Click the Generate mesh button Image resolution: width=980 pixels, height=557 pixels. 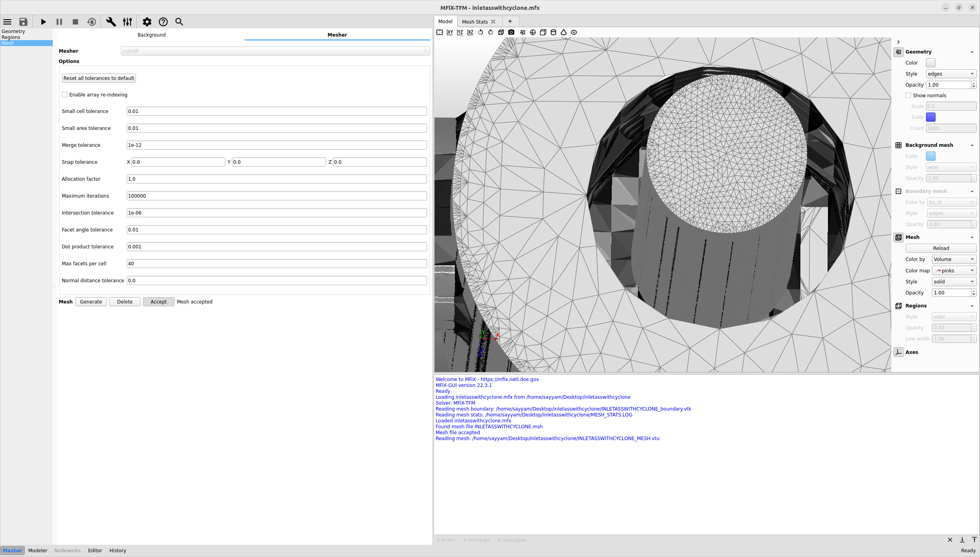pos(91,302)
